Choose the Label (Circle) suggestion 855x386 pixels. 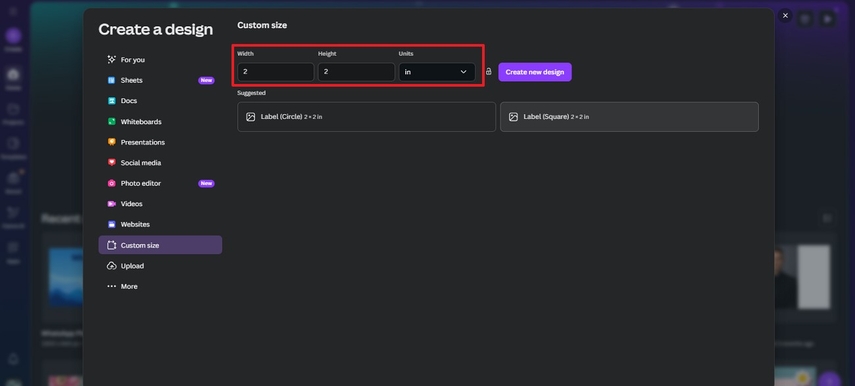pos(366,117)
